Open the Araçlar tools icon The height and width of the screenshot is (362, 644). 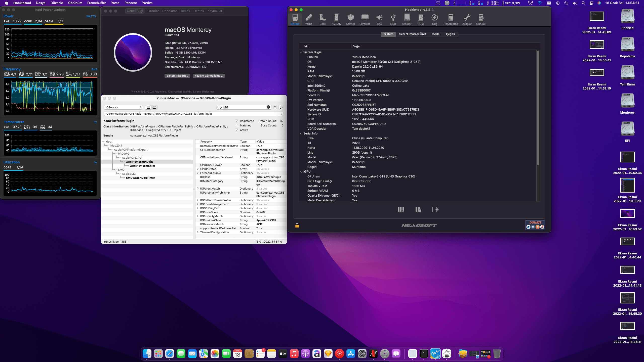(x=467, y=19)
